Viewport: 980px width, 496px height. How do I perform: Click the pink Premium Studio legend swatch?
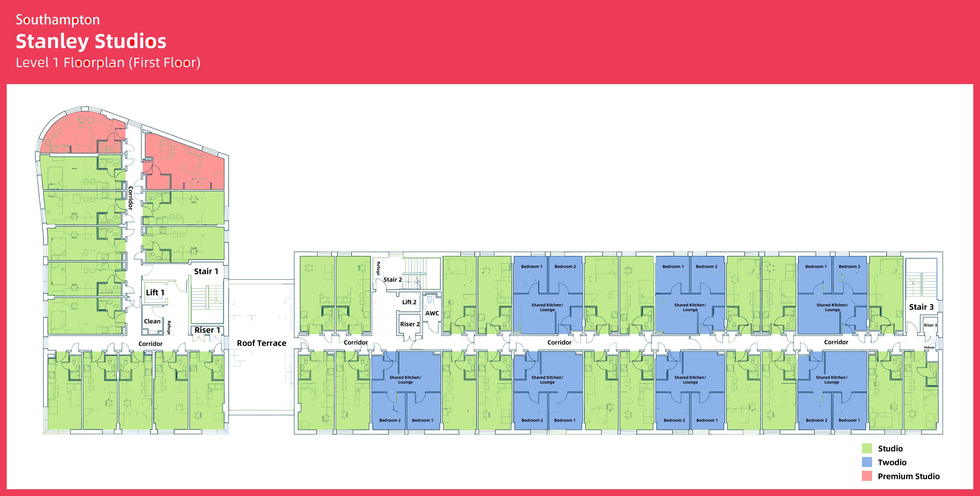(867, 476)
